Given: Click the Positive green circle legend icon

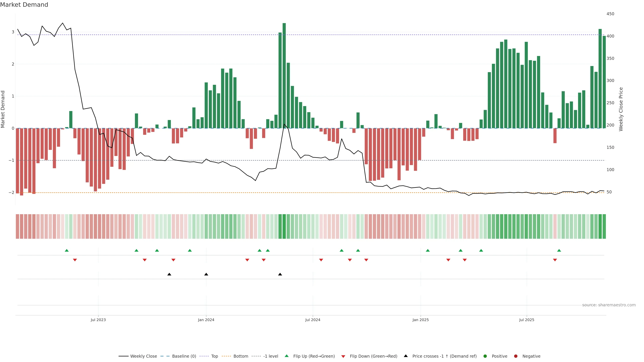Looking at the screenshot, I should point(485,356).
